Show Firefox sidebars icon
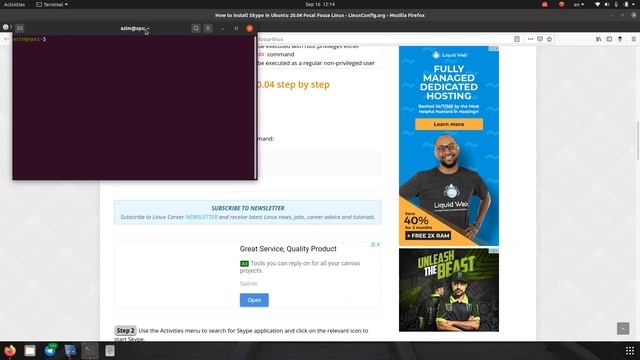 coord(609,39)
